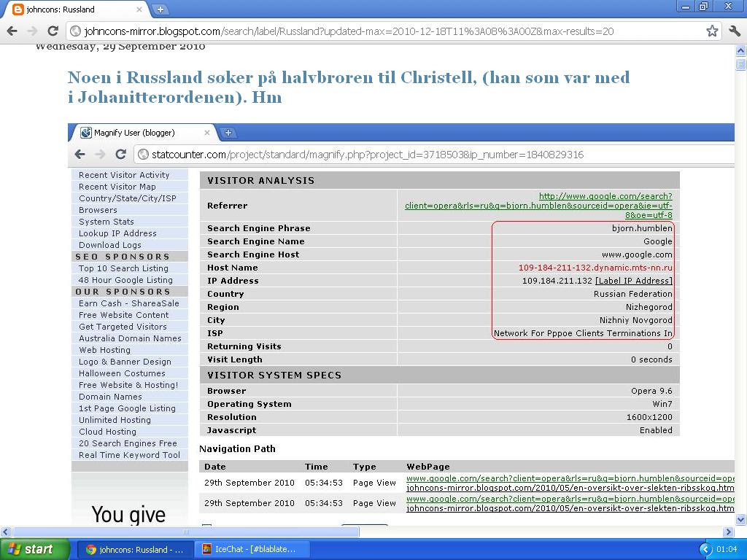Click the plus button beside the Magnify User tab
747x560 pixels.
(x=228, y=133)
